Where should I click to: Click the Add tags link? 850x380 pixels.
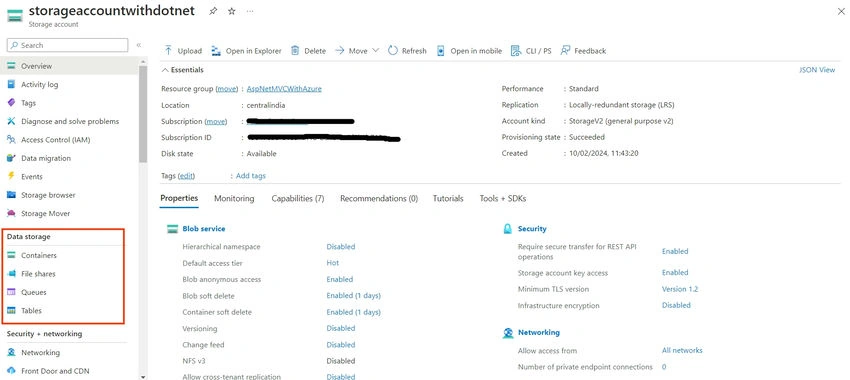click(x=251, y=176)
